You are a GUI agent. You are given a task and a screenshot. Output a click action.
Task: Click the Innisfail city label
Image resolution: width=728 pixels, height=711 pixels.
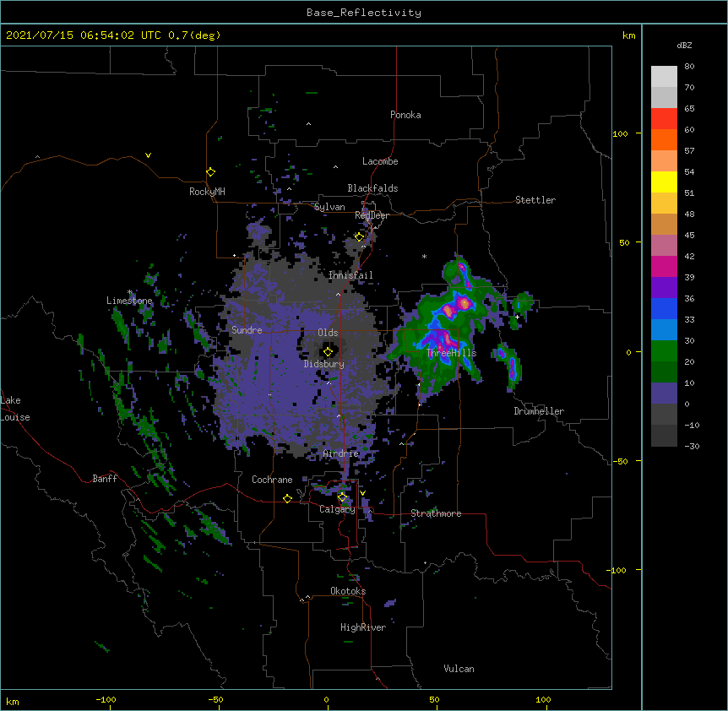click(350, 275)
